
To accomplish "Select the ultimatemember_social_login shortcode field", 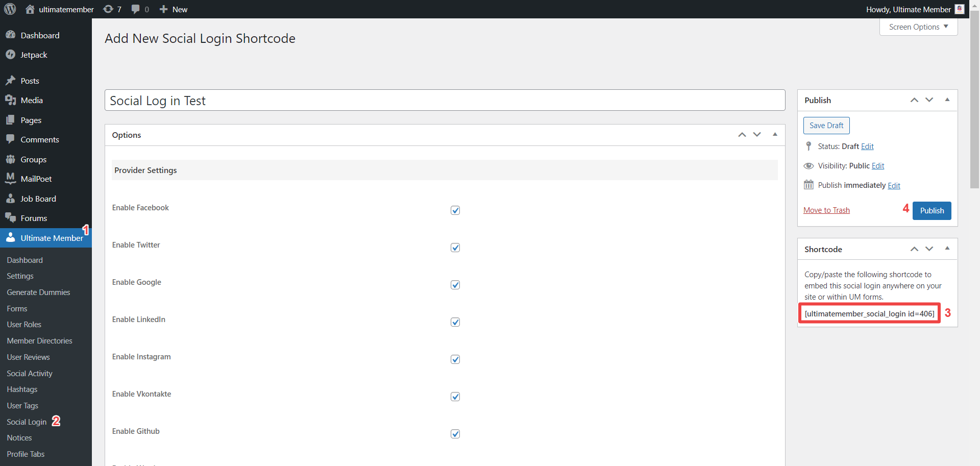I will tap(870, 313).
